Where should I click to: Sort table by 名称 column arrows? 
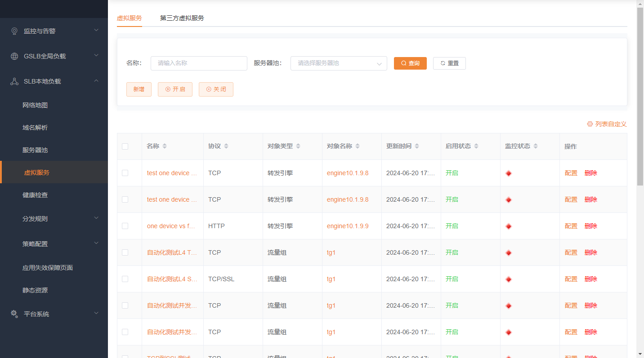click(165, 146)
